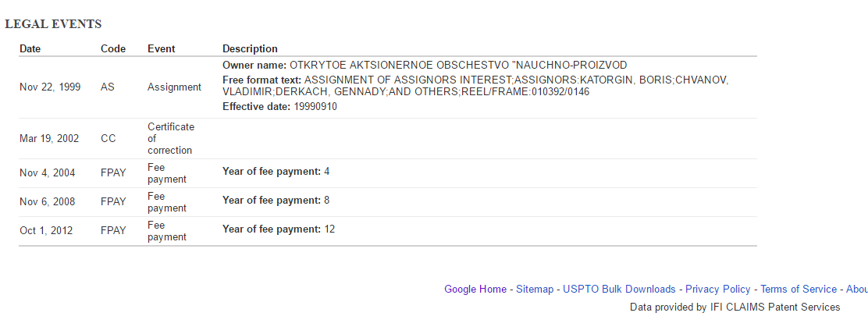868x327 pixels.
Task: Click the Certificate of correction event
Action: 171,138
